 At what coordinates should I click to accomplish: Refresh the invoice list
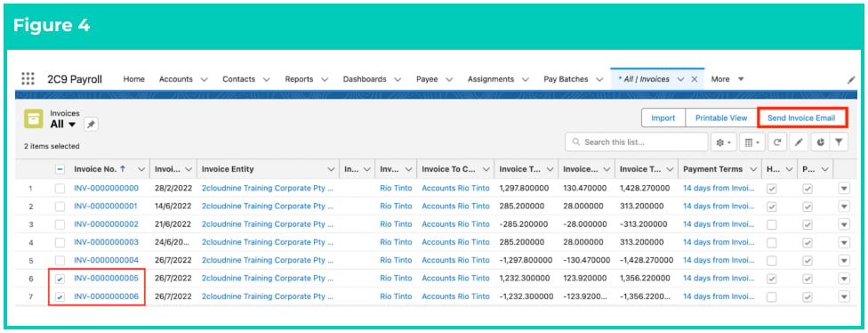777,142
